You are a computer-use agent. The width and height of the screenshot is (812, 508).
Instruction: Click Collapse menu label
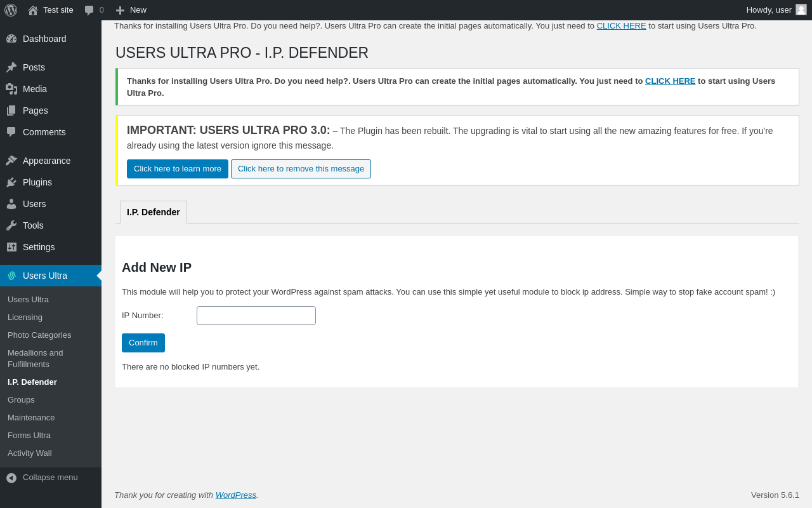point(50,478)
